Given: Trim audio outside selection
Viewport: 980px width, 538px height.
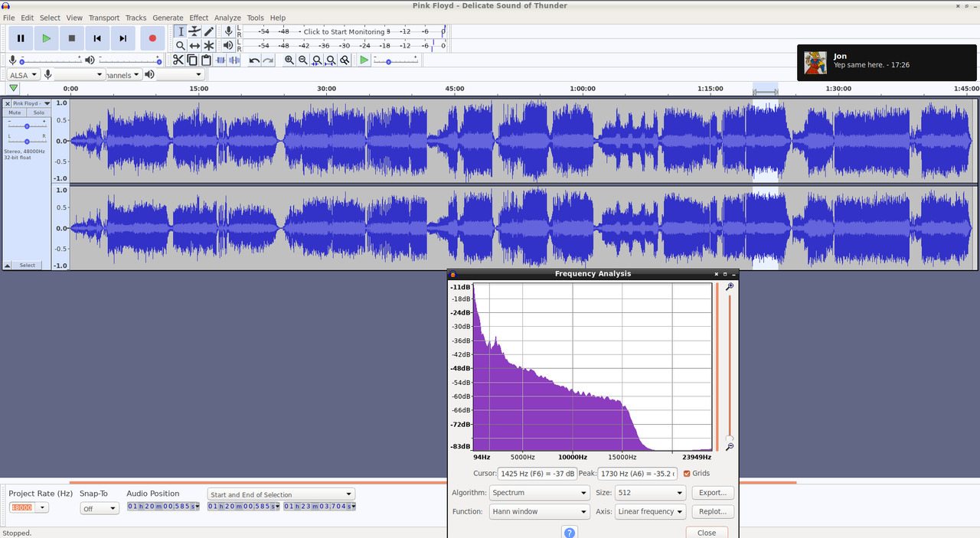Looking at the screenshot, I should 220,60.
